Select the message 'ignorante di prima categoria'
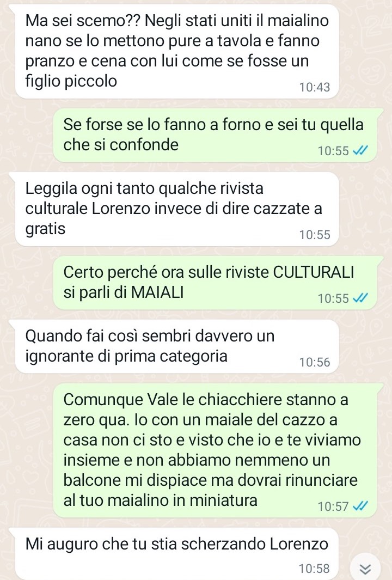The width and height of the screenshot is (392, 580). pos(177,346)
